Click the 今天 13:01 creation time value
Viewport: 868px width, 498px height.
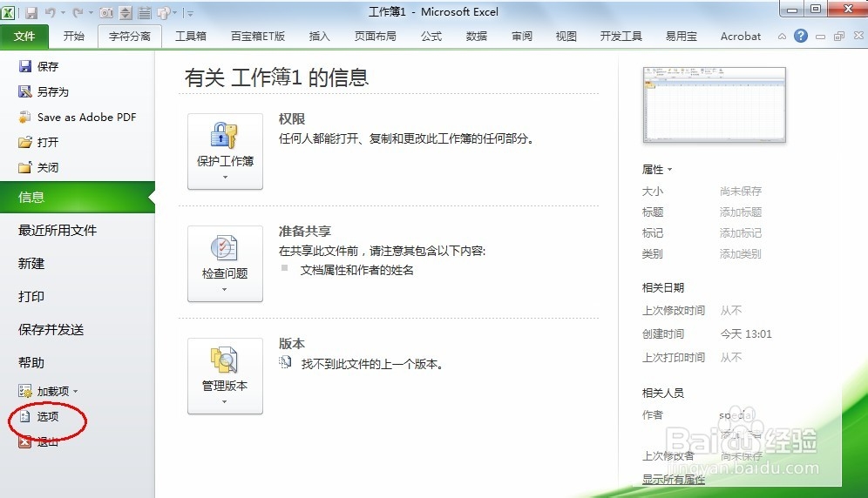coord(746,333)
